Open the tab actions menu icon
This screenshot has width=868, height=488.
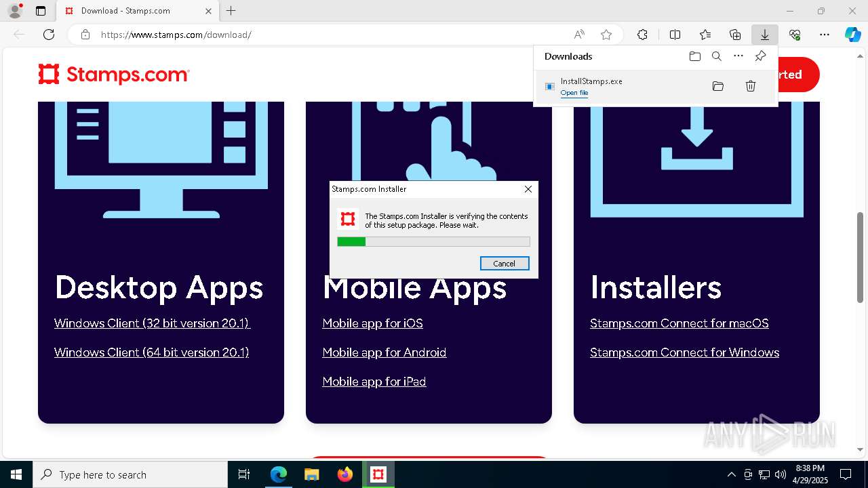tap(41, 11)
